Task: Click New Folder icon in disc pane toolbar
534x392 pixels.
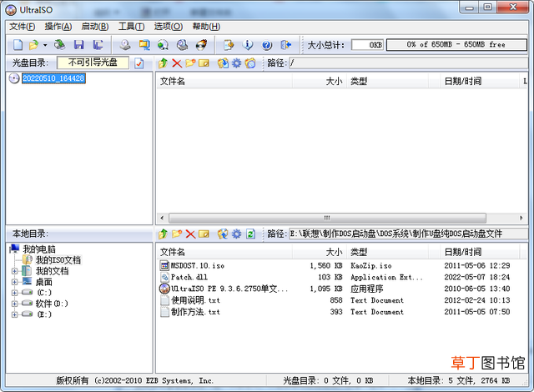Action: [x=190, y=63]
